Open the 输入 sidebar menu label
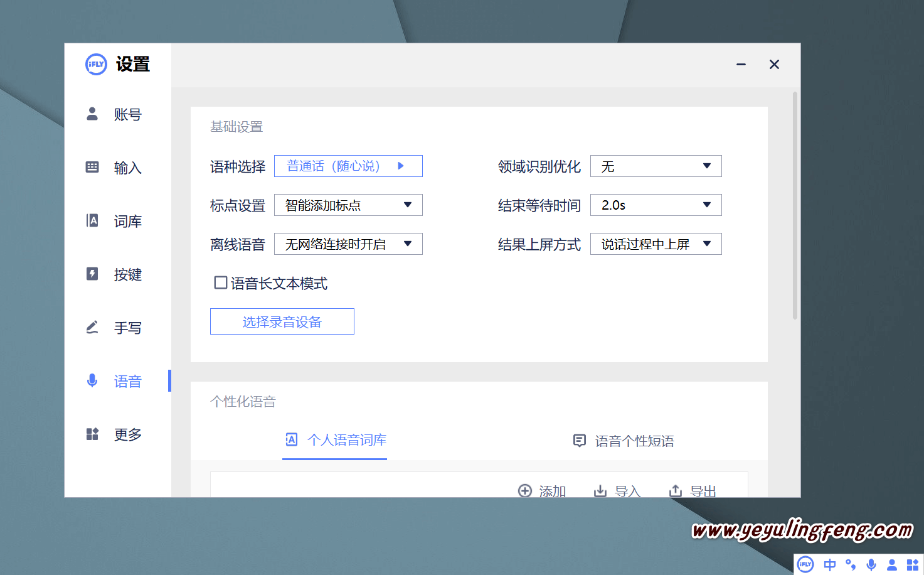 [128, 168]
